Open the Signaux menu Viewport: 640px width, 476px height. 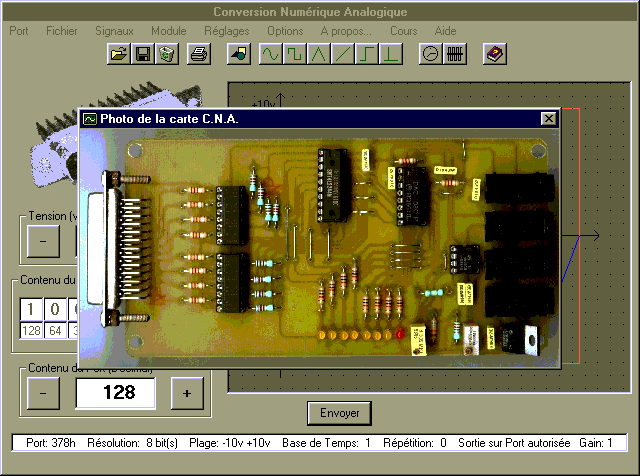tap(114, 31)
